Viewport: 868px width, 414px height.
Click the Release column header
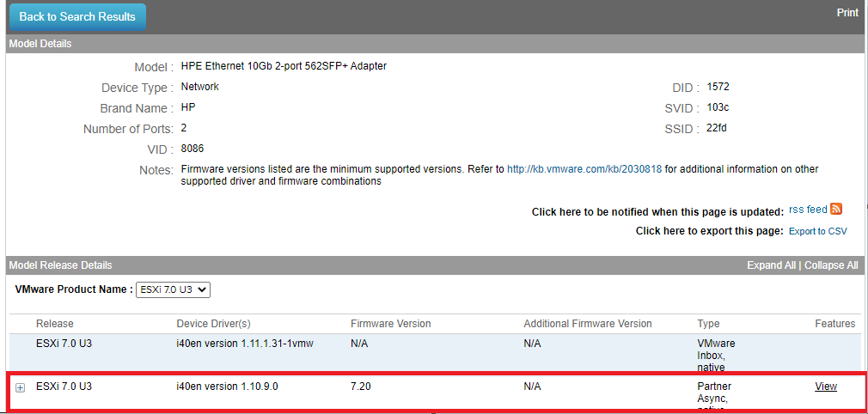pyautogui.click(x=55, y=323)
